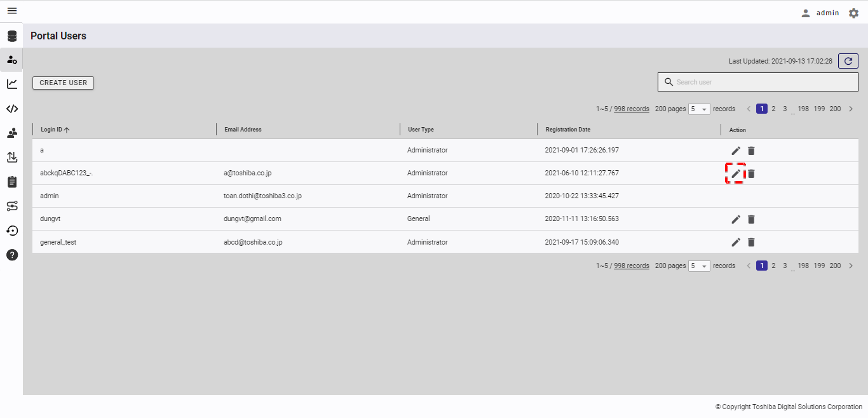
Task: Delete user 'a' with trash icon
Action: 751,151
